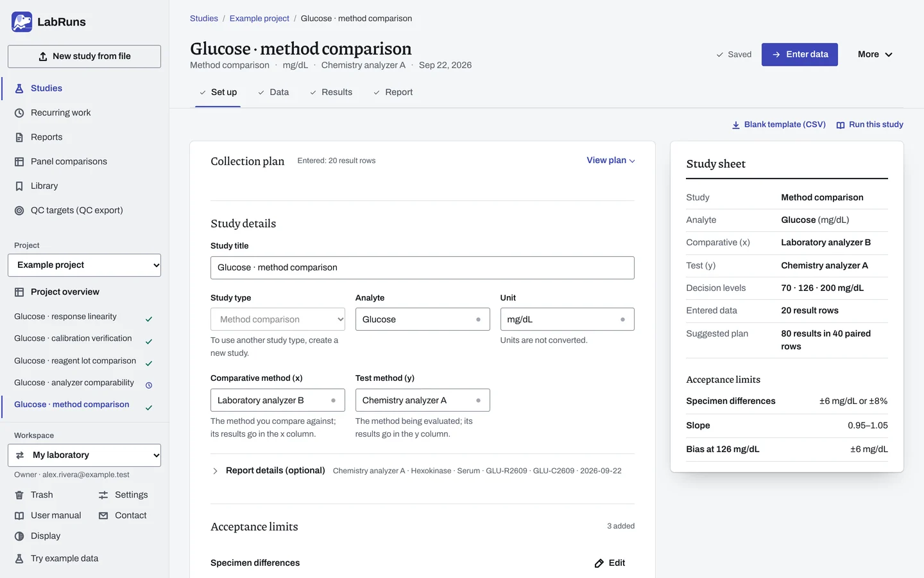Switch to the Results tab
The height and width of the screenshot is (578, 924).
(x=331, y=92)
